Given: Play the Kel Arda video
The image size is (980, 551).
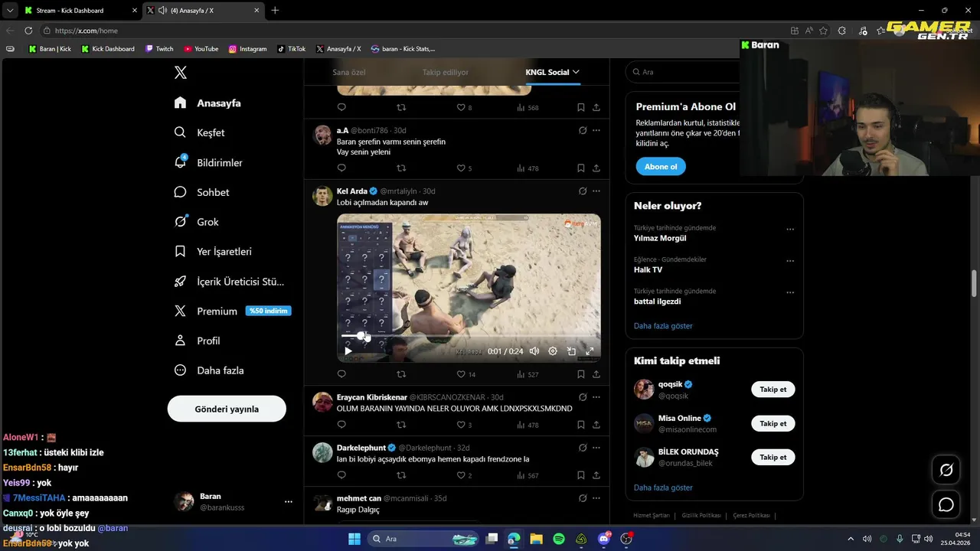Looking at the screenshot, I should click(348, 351).
